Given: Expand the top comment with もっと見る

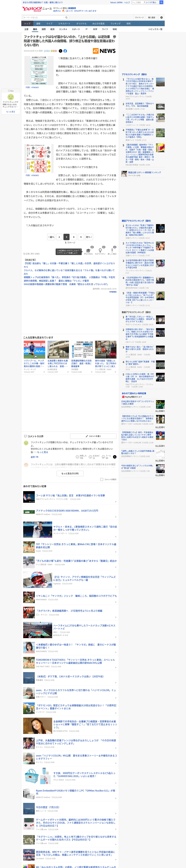Looking at the screenshot, I should coord(43,452).
